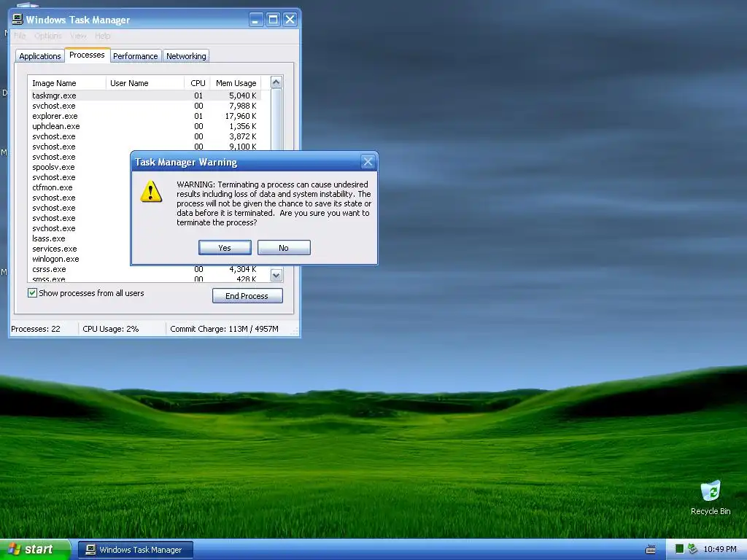Screen dimensions: 747x560
Task: Close the Task Manager Warning dialog
Action: tap(368, 162)
